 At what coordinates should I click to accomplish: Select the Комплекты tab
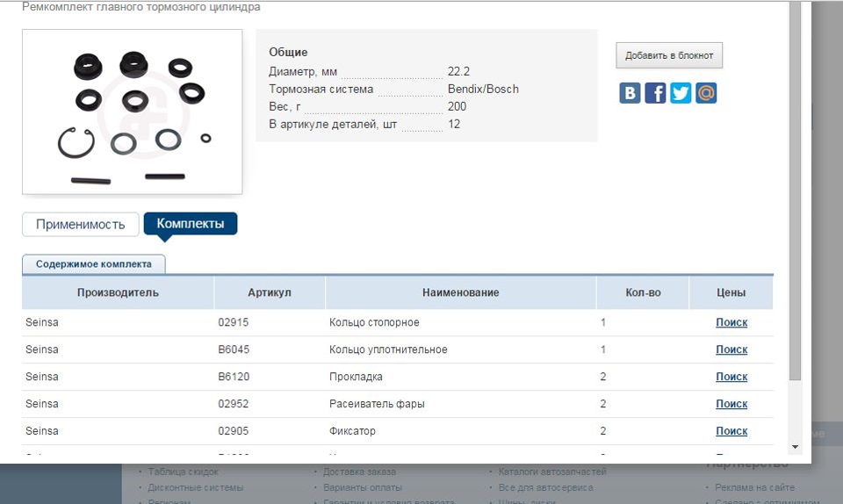coord(191,224)
